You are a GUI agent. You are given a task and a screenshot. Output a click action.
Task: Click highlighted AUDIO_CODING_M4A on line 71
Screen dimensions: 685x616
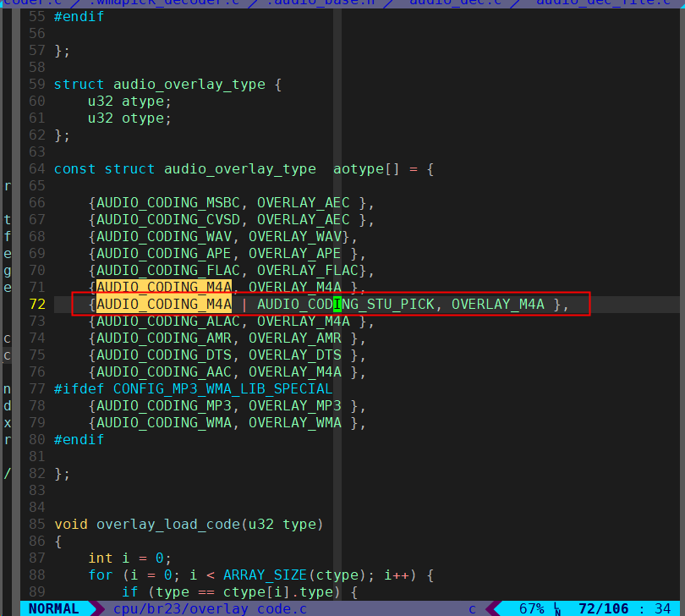pos(164,287)
